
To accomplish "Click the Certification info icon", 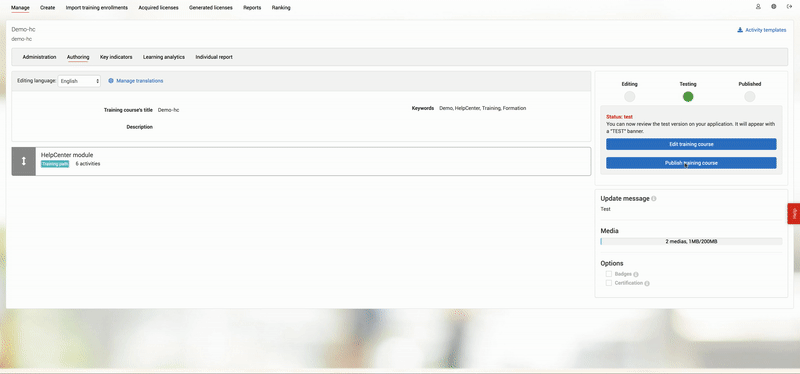I will pos(647,284).
